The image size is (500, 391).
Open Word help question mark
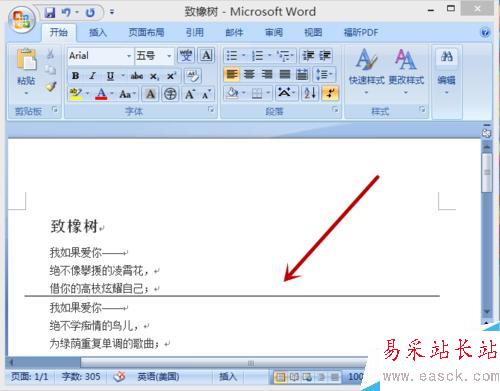[485, 33]
